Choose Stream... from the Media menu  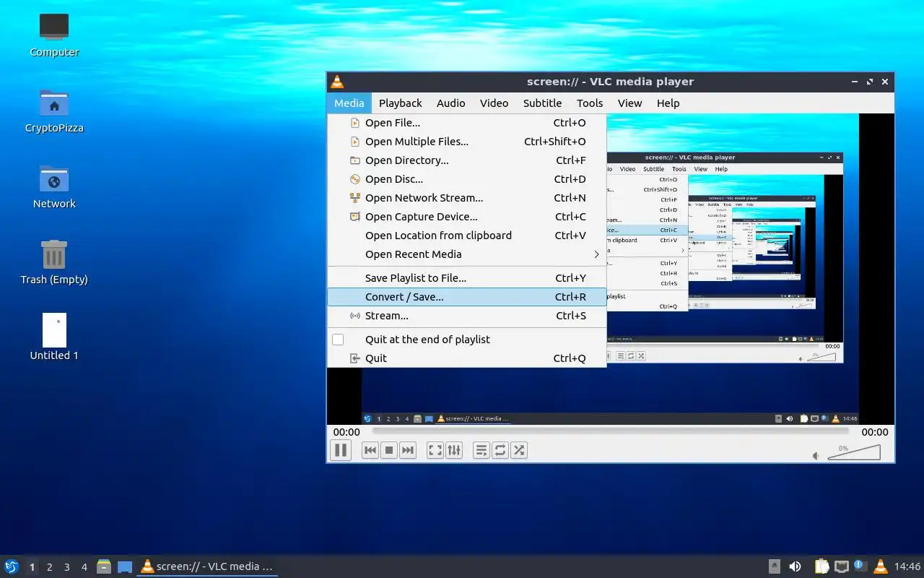click(466, 316)
